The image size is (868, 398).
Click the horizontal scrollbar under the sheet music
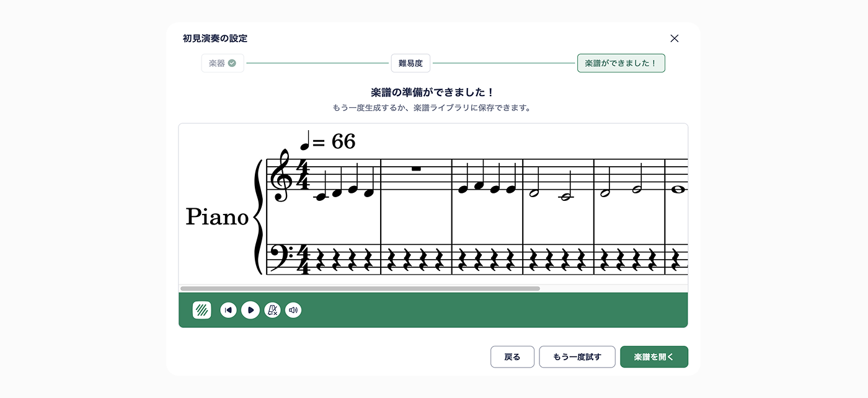(x=360, y=288)
